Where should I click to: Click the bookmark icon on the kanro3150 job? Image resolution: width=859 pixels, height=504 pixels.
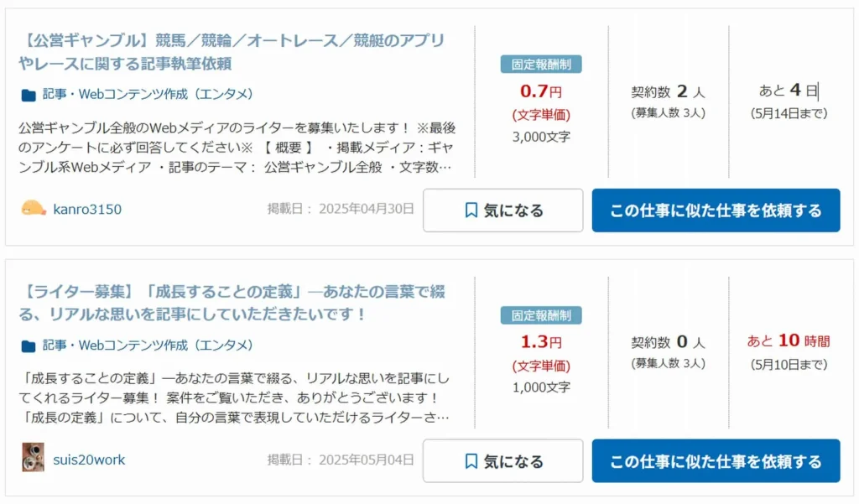471,210
